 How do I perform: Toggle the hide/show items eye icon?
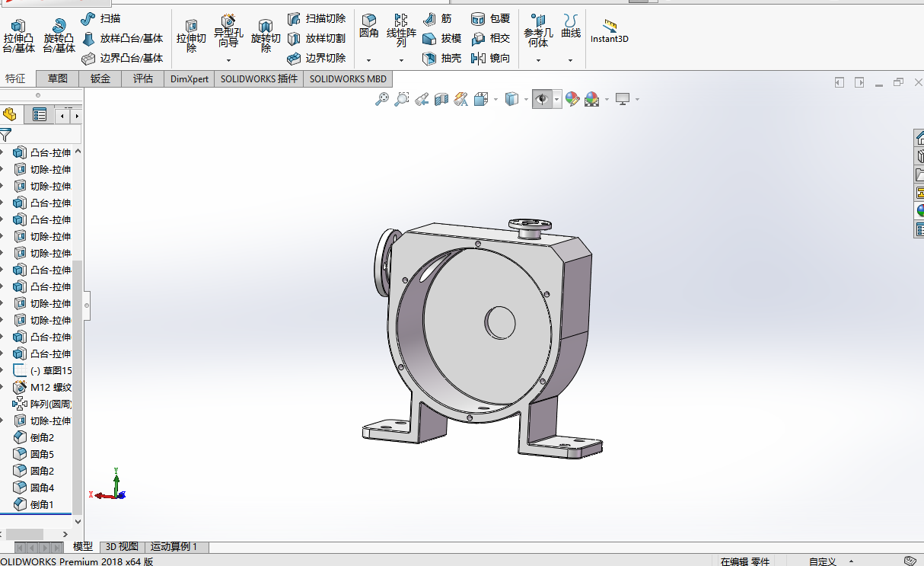[542, 99]
